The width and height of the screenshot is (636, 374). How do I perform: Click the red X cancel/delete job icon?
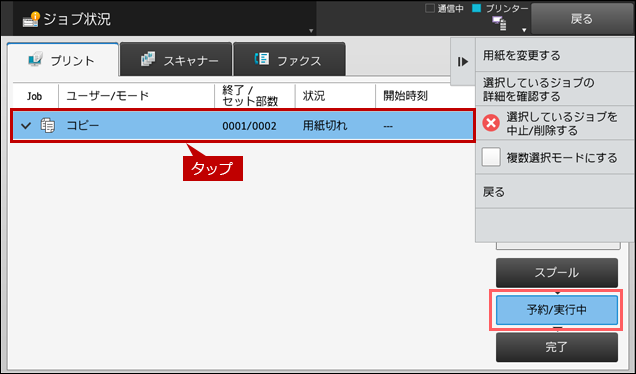point(491,123)
